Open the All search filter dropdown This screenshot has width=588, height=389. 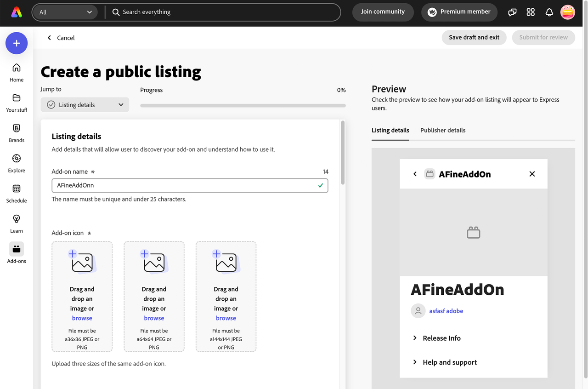click(65, 12)
